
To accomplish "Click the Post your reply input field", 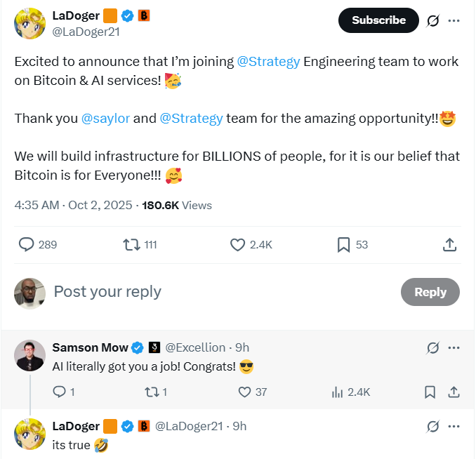I will (x=211, y=292).
